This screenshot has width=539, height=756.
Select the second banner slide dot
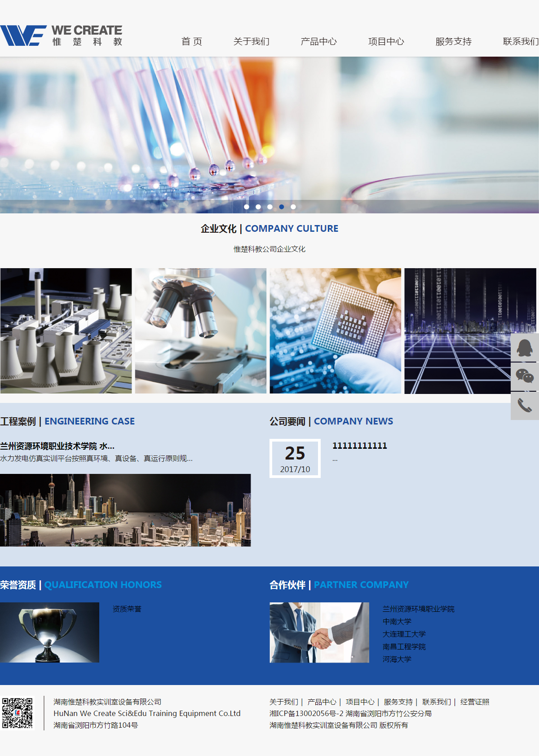258,207
